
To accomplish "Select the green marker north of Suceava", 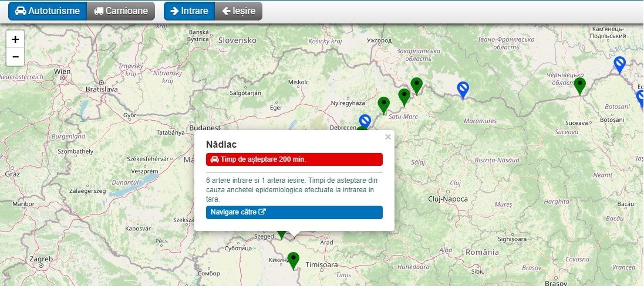I will pyautogui.click(x=580, y=86).
